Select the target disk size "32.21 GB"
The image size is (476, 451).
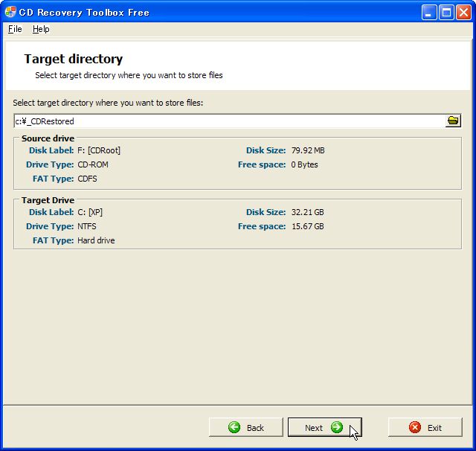coord(307,212)
